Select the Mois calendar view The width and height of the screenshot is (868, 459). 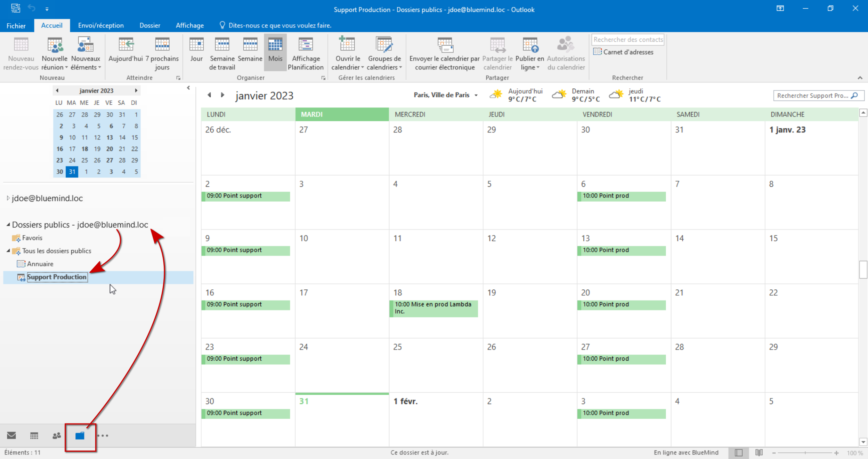pos(275,52)
